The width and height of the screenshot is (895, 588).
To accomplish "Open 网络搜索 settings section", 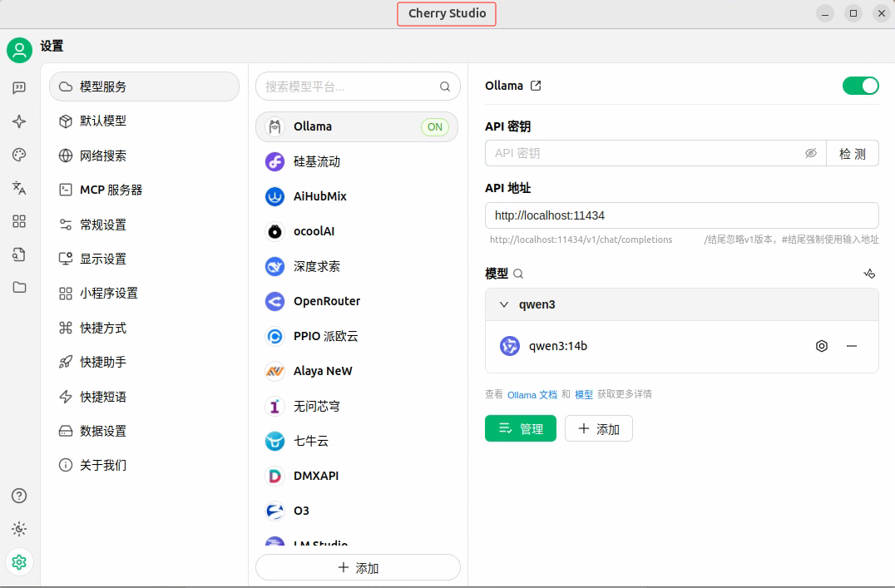I will click(145, 156).
